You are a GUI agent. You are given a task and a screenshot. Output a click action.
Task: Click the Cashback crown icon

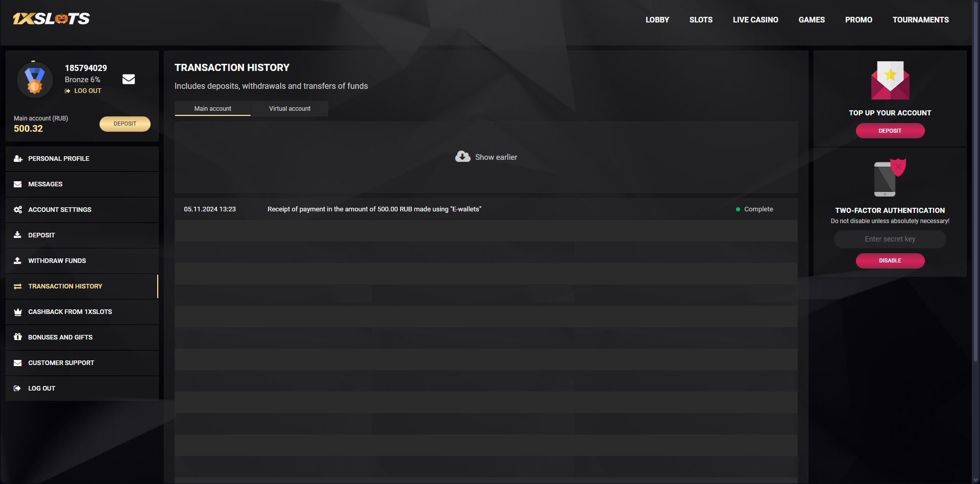pyautogui.click(x=18, y=312)
